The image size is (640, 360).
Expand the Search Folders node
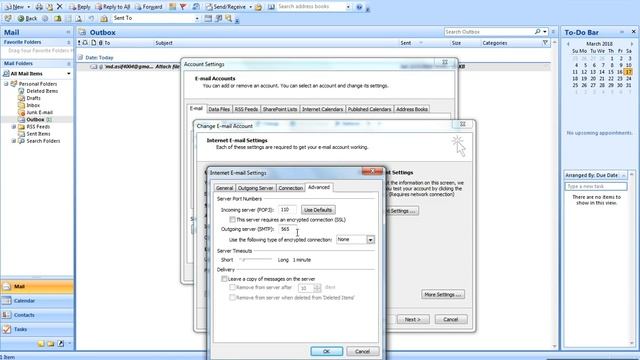tap(13, 141)
